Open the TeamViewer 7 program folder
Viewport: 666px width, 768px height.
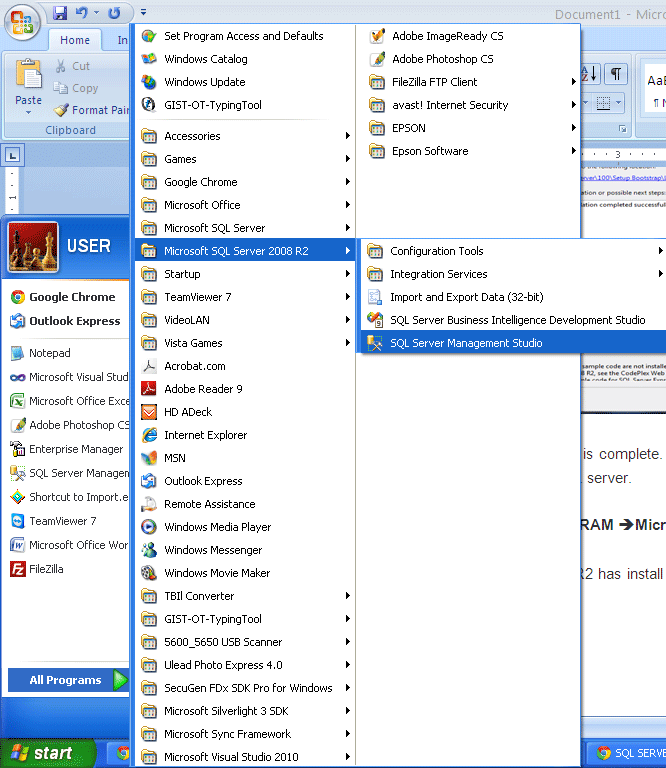244,297
